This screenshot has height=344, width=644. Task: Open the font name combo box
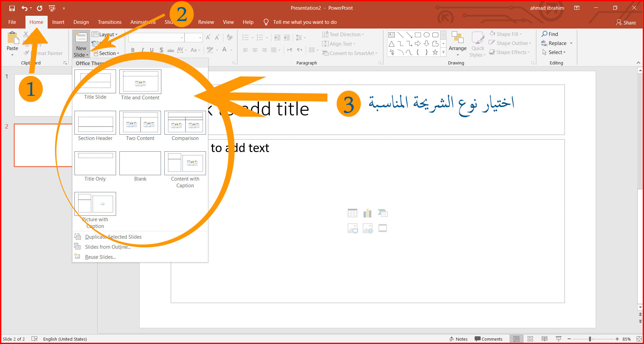(x=156, y=38)
